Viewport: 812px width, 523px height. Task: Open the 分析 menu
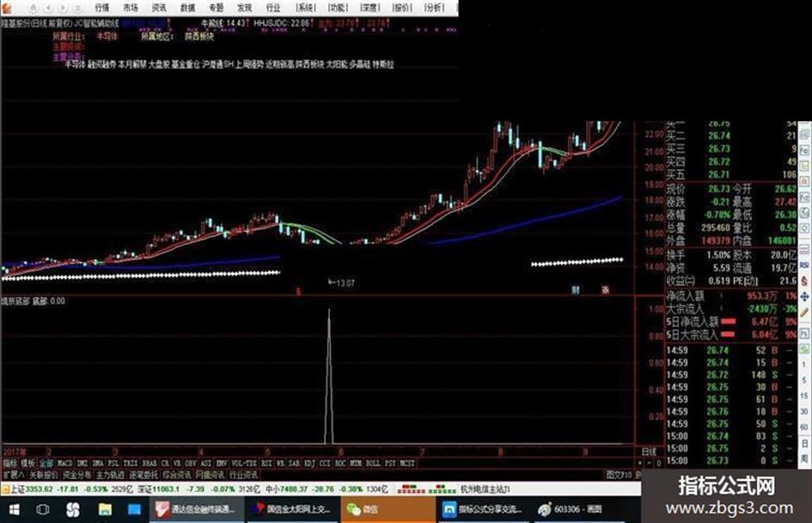[435, 8]
